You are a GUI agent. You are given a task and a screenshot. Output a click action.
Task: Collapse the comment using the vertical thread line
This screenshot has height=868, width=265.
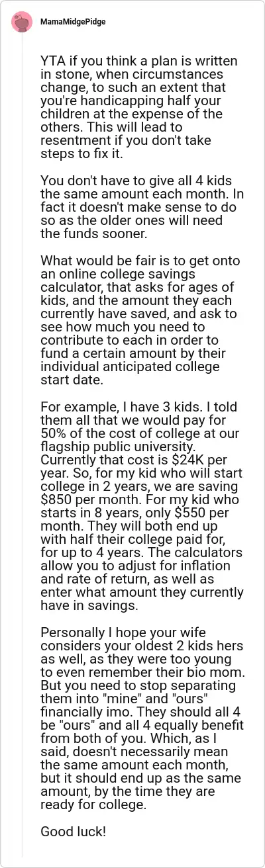point(22,450)
